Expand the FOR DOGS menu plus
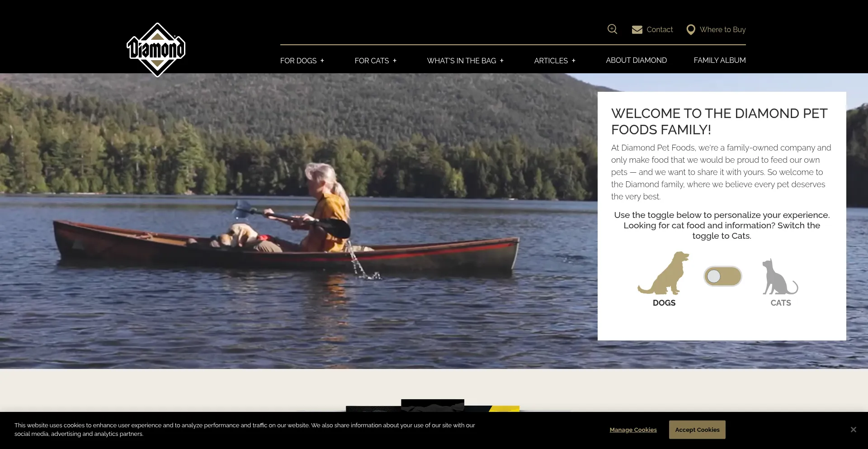 tap(322, 61)
